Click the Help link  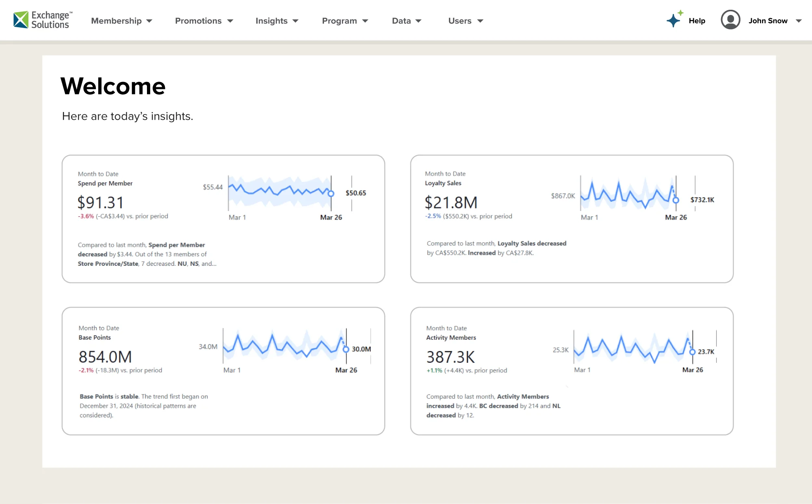(x=696, y=21)
